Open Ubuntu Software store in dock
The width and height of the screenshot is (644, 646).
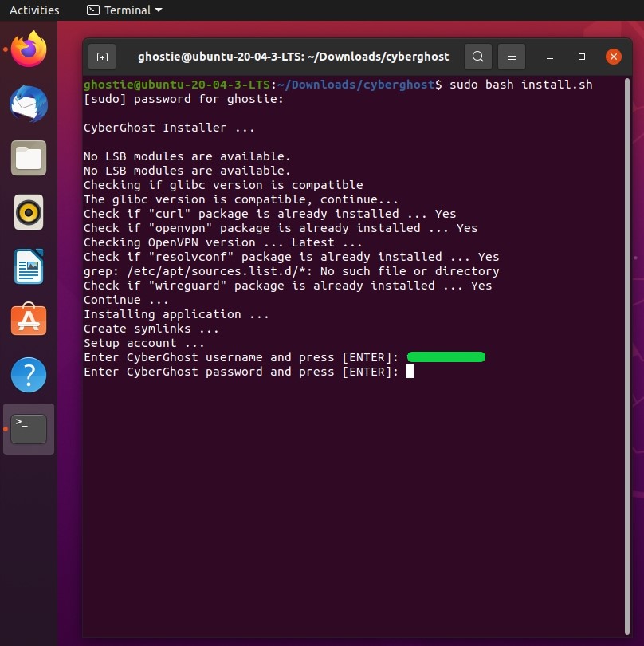[29, 319]
